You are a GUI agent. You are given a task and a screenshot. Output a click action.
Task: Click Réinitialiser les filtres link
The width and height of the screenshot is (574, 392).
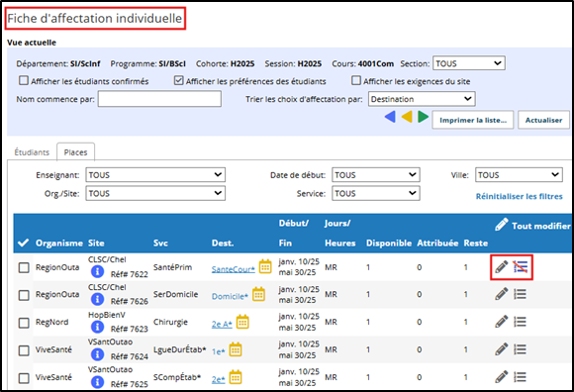tap(520, 197)
